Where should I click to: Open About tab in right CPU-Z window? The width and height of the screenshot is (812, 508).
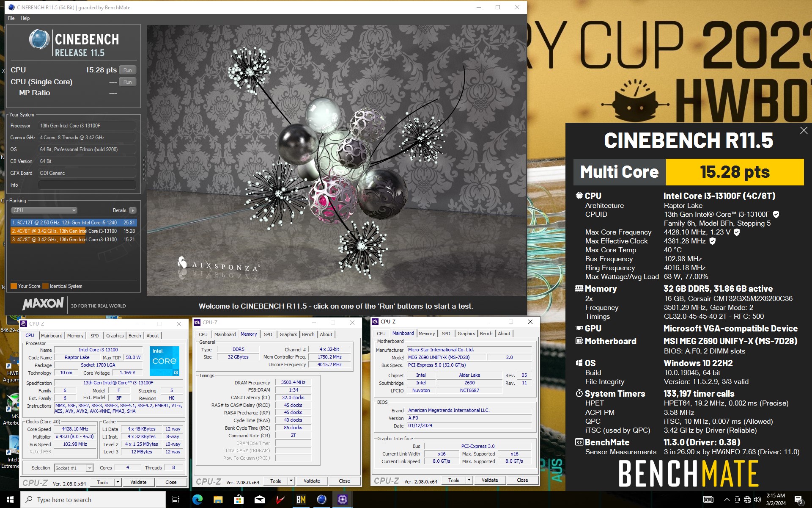504,334
